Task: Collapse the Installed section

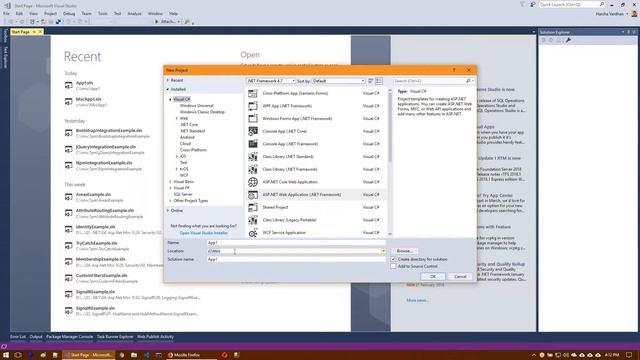Action: click(x=168, y=89)
